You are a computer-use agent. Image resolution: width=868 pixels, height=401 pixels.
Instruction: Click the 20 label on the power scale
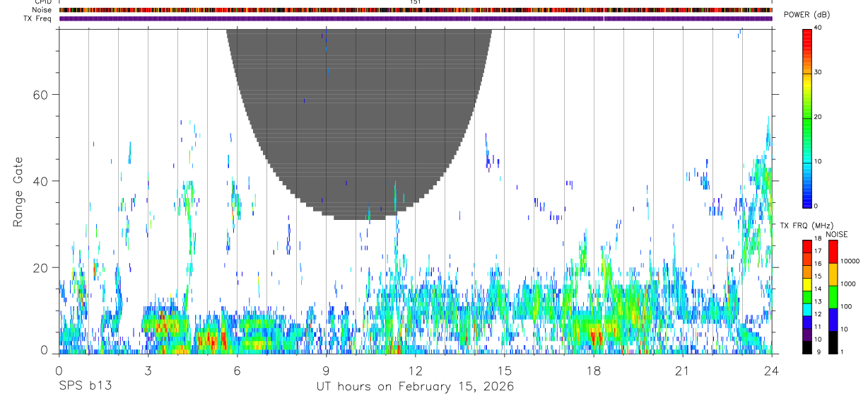click(817, 117)
